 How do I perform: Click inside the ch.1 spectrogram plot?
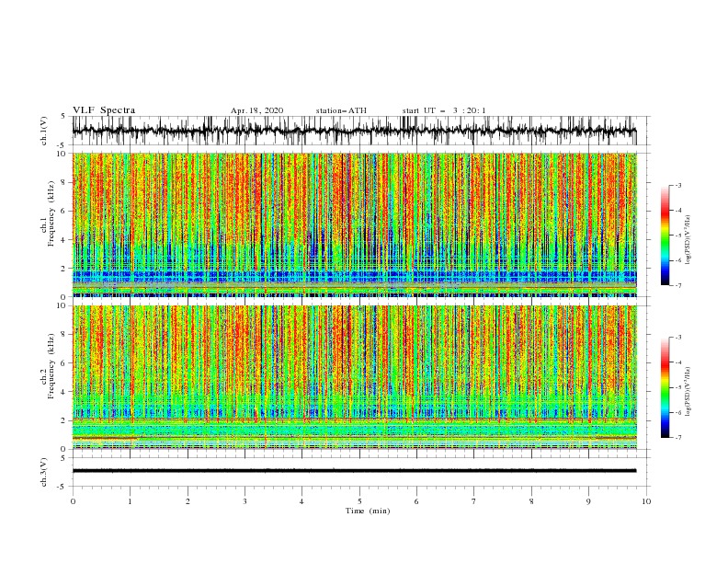pos(355,224)
